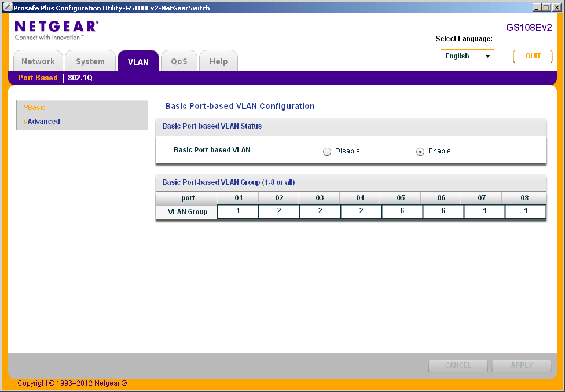
Task: Open the Network tab
Action: pos(38,61)
